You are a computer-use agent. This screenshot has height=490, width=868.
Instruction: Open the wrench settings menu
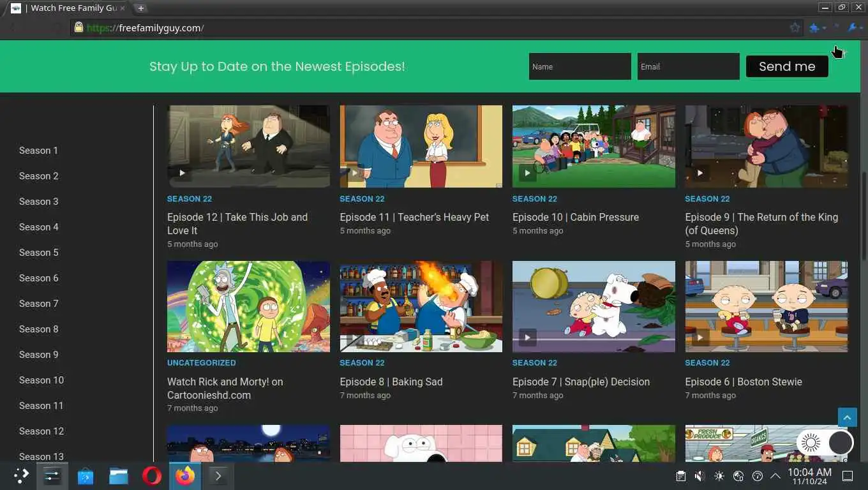tap(852, 27)
